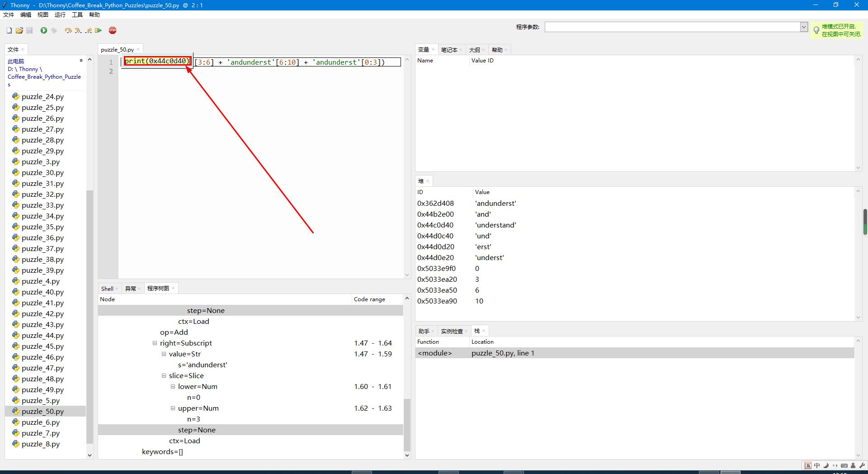Click the Step out debugger icon
The height and width of the screenshot is (474, 868).
coord(88,30)
